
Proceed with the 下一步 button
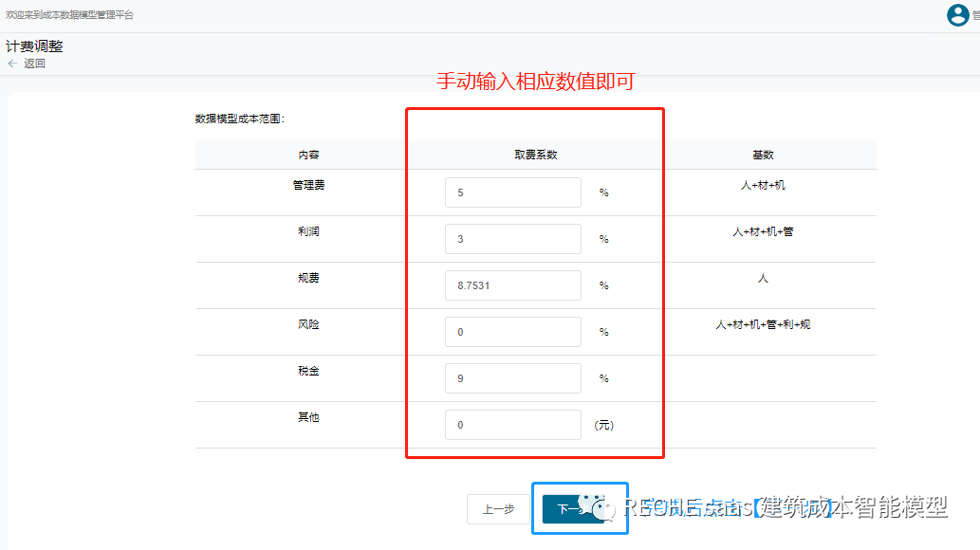click(563, 509)
